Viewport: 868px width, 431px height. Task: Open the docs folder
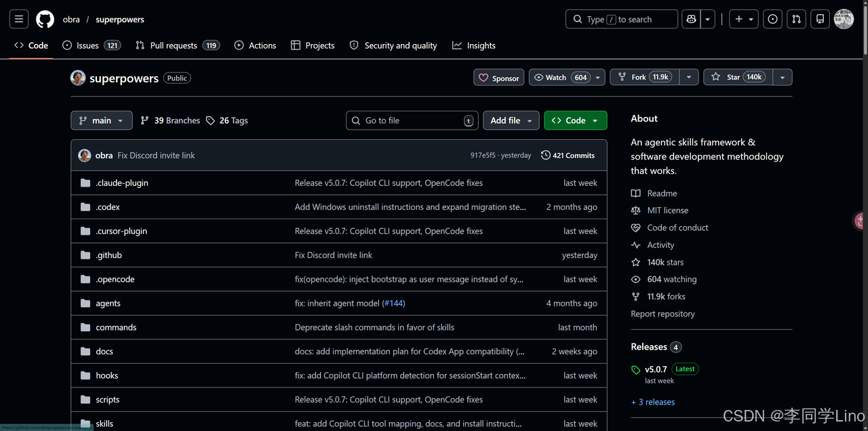[104, 352]
